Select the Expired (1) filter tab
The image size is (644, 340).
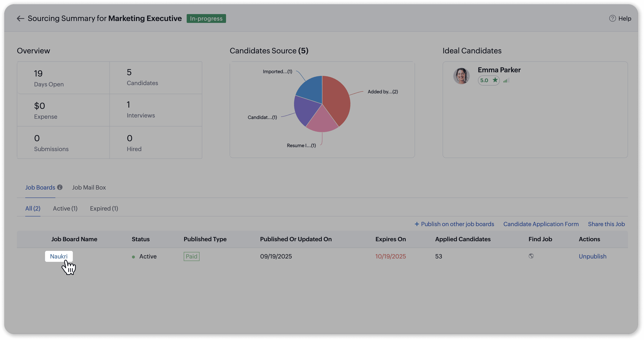[x=104, y=208]
